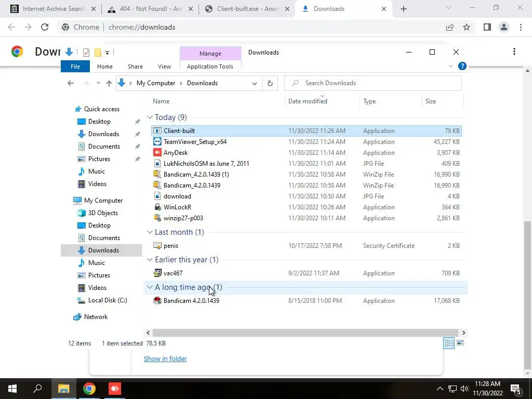This screenshot has width=532, height=399.
Task: Navigate back in File Explorer
Action: point(71,83)
